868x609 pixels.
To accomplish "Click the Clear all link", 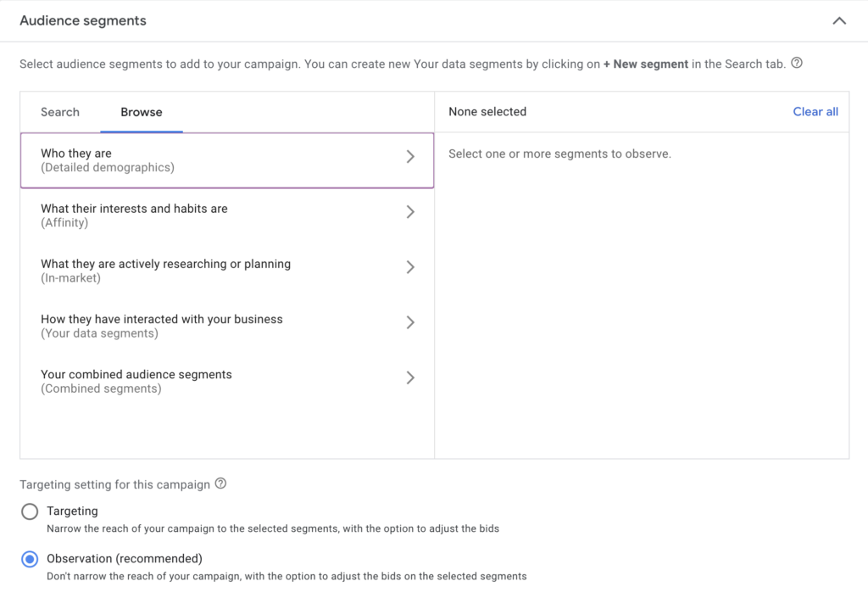I will [815, 111].
